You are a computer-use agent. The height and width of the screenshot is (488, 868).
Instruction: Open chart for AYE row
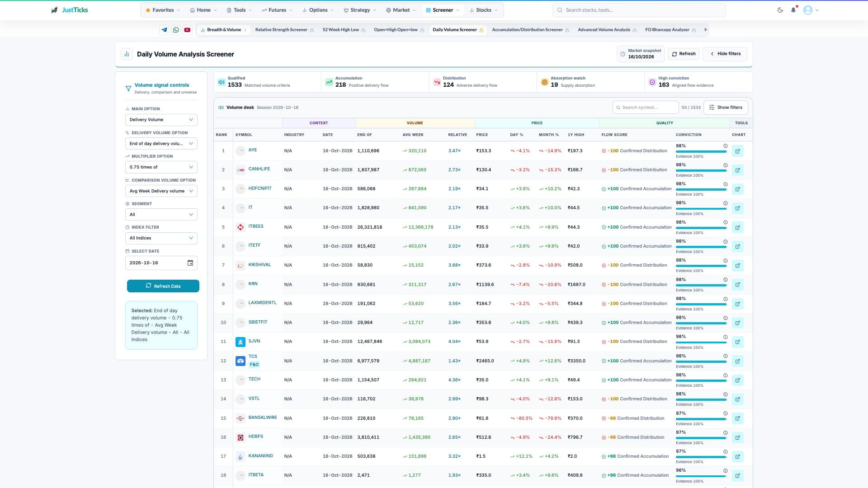(x=738, y=151)
